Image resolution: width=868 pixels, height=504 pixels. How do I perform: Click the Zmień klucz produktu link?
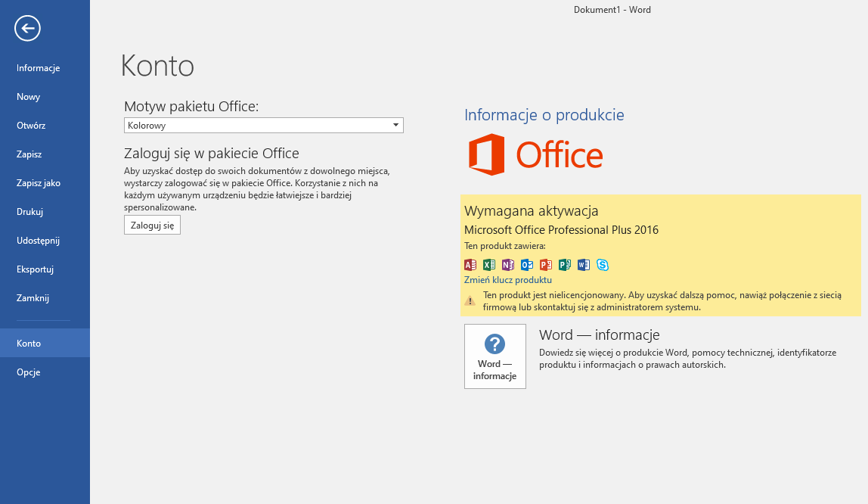coord(507,280)
